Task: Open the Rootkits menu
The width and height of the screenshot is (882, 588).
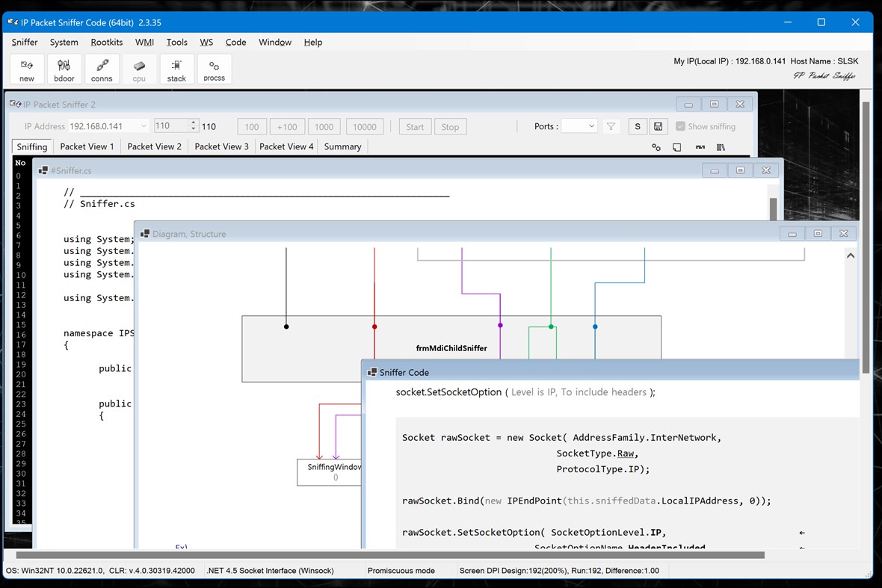Action: click(107, 42)
